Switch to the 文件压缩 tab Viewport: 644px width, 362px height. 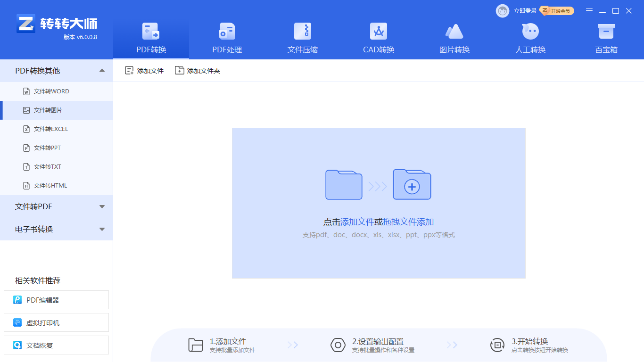[x=303, y=39]
